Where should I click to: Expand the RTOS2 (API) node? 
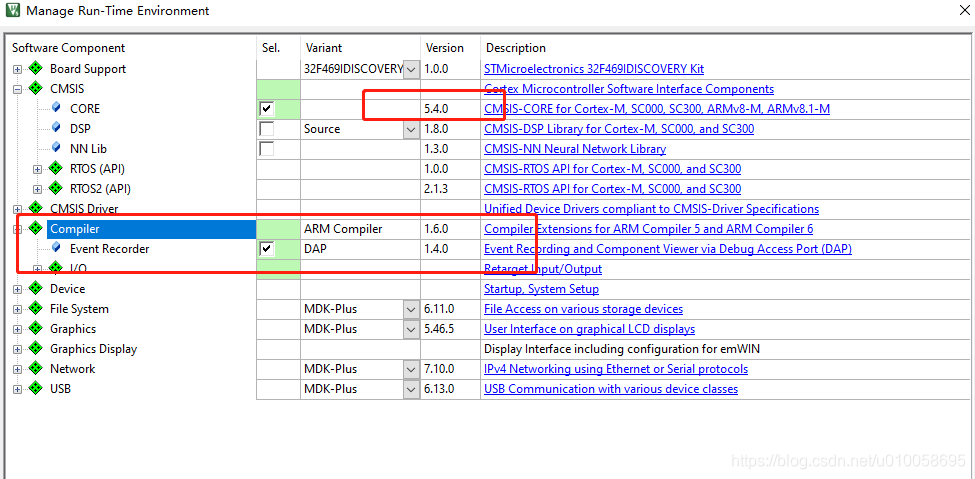coord(37,189)
